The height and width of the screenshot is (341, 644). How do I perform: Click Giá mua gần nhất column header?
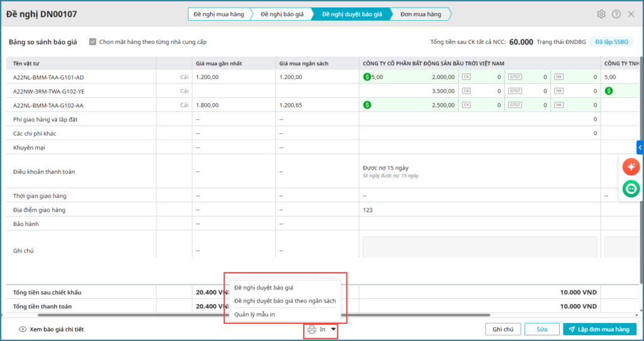click(219, 63)
